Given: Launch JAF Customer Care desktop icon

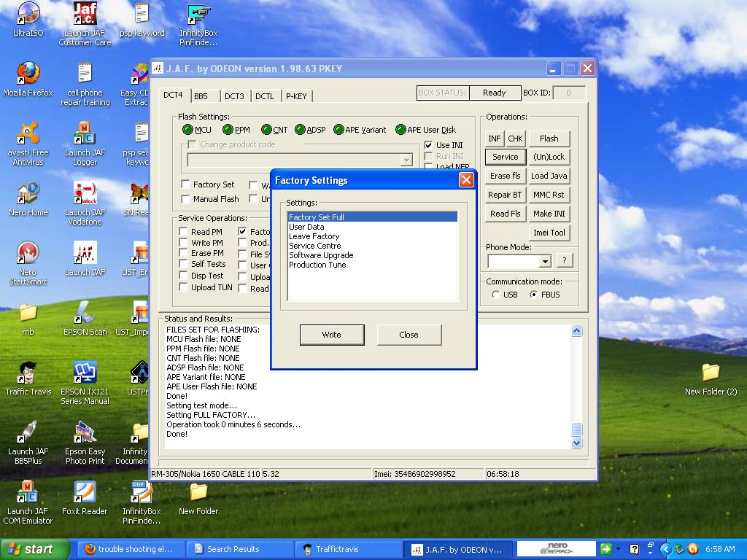Looking at the screenshot, I should point(85,24).
